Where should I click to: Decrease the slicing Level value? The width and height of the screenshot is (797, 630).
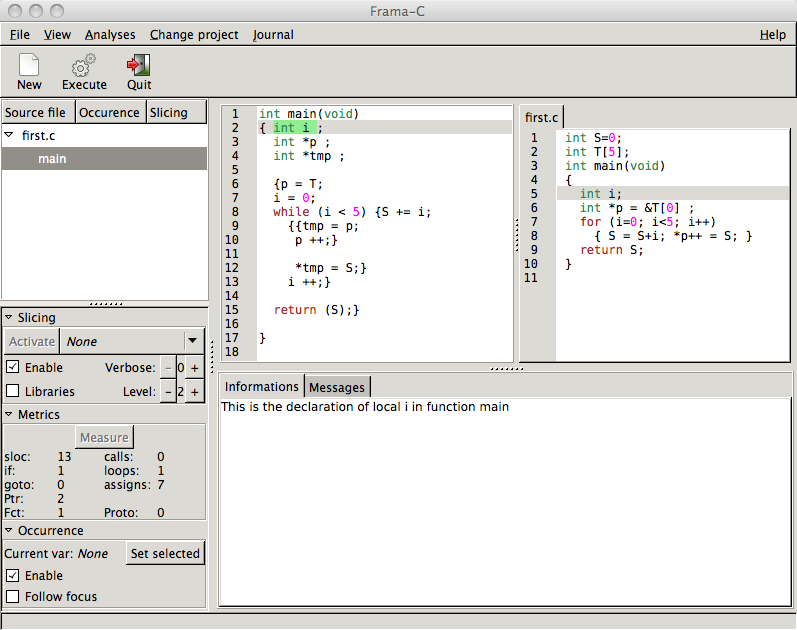coord(168,392)
